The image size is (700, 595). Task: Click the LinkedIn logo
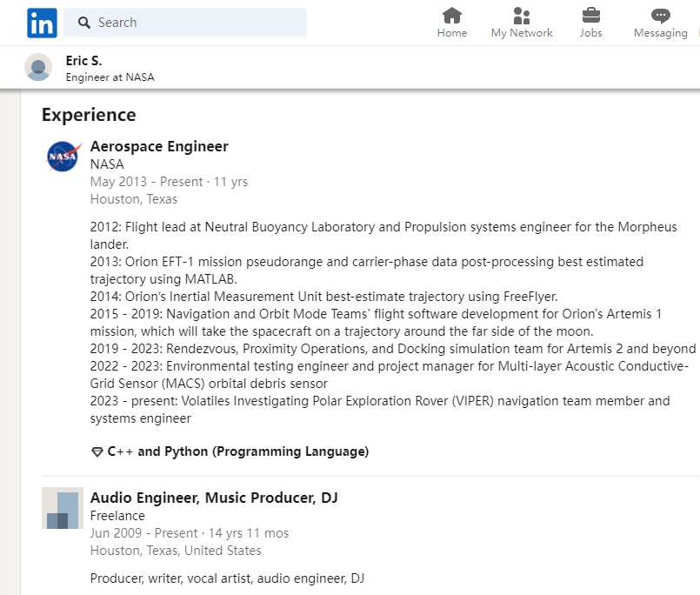tap(42, 23)
